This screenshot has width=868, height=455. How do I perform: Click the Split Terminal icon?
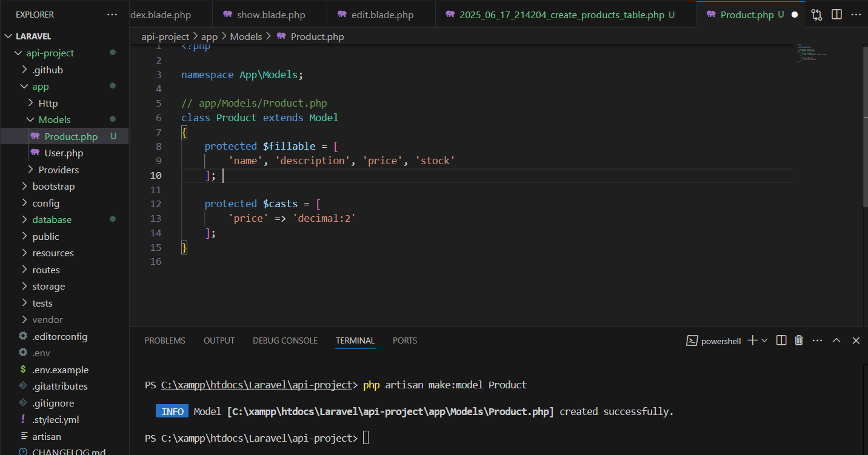point(781,340)
